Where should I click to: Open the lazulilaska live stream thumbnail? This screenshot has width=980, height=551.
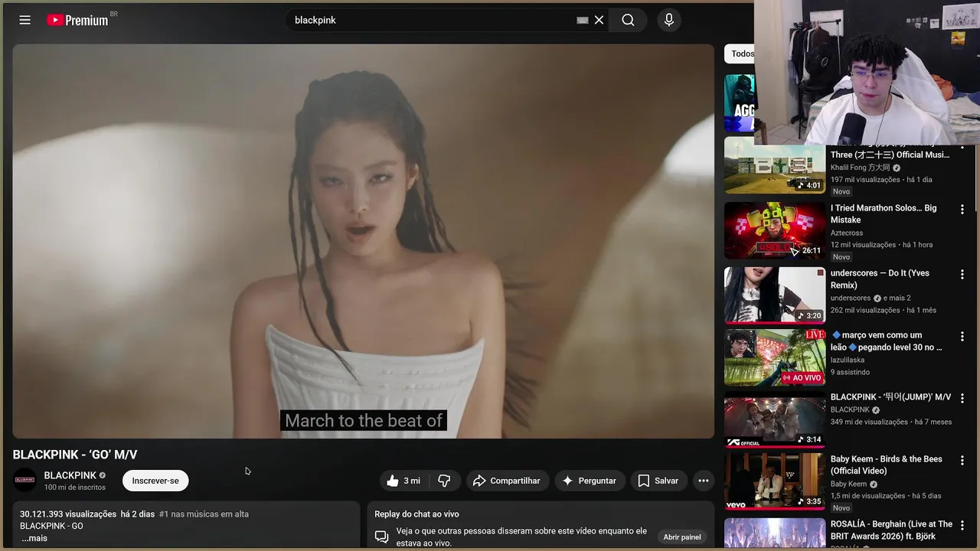(x=775, y=357)
